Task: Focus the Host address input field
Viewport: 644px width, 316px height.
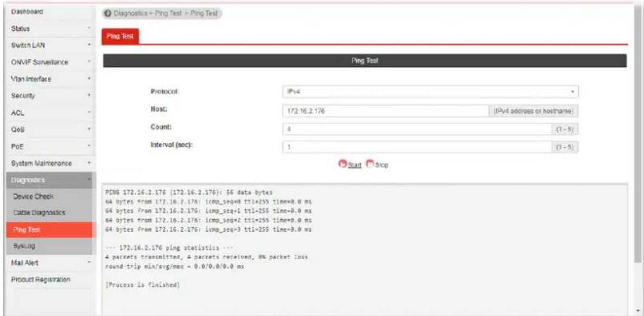Action: coord(385,111)
